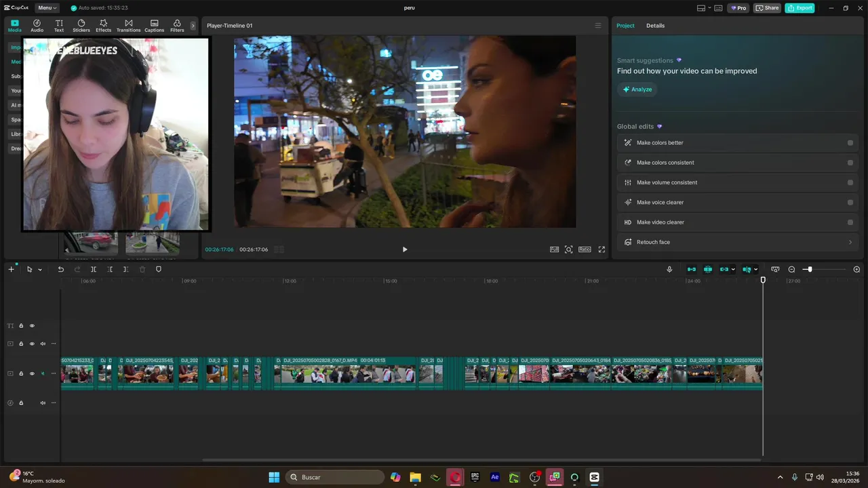868x488 pixels.
Task: Open the cursor tool mode dropdown
Action: point(40,270)
